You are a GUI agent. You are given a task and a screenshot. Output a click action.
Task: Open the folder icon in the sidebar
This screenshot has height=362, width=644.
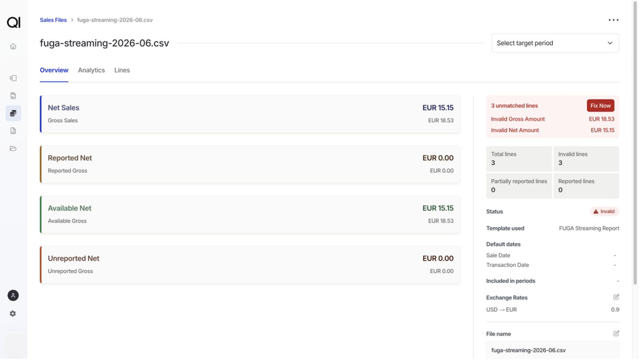pos(13,149)
